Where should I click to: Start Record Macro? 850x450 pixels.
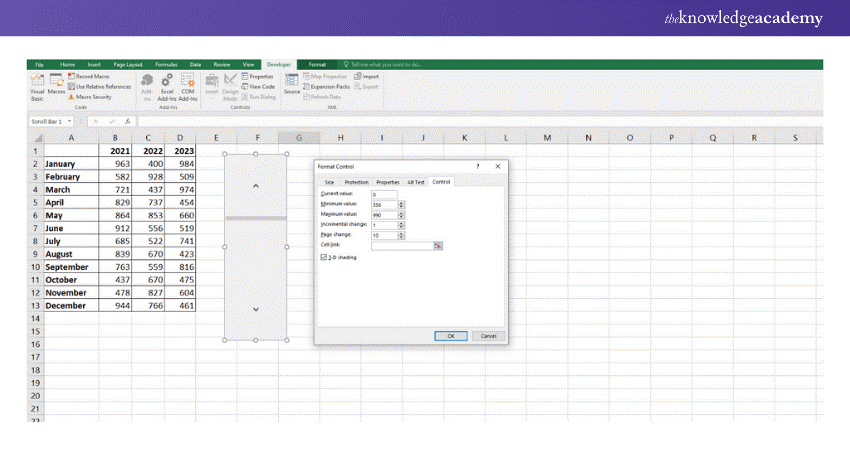pos(92,76)
